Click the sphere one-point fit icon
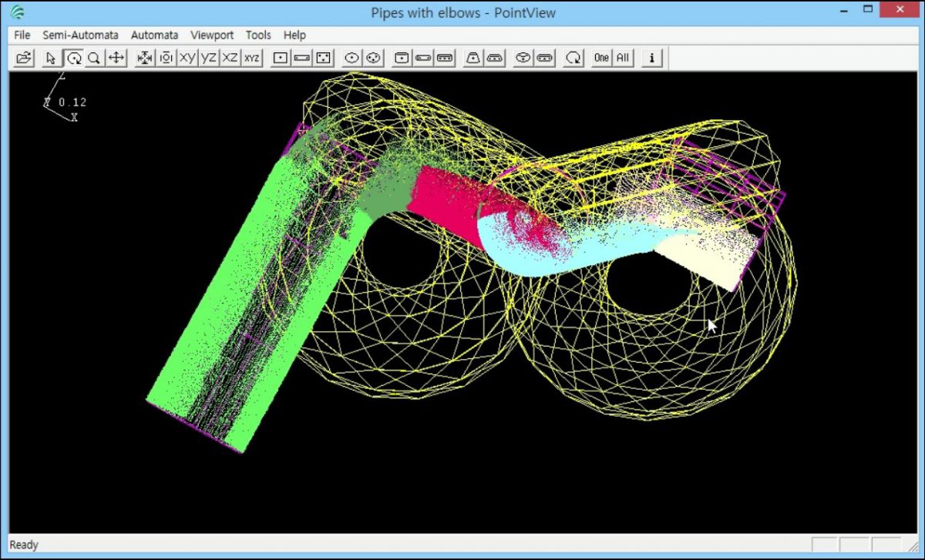 click(x=351, y=58)
